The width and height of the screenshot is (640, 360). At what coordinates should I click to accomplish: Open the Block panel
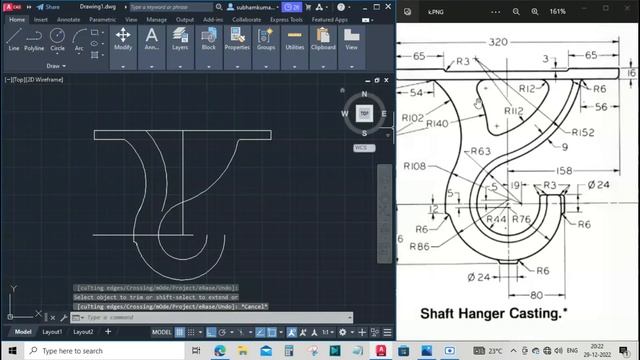[x=209, y=47]
